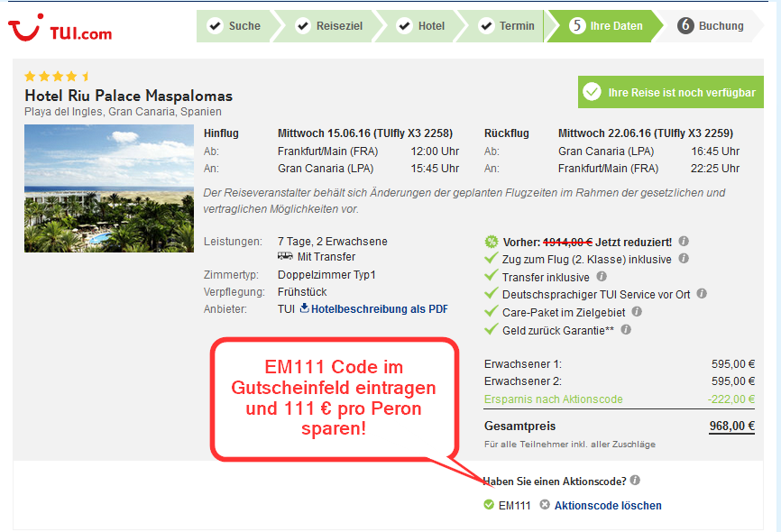The height and width of the screenshot is (532, 781).
Task: Go to the Hotel step
Action: pyautogui.click(x=421, y=26)
